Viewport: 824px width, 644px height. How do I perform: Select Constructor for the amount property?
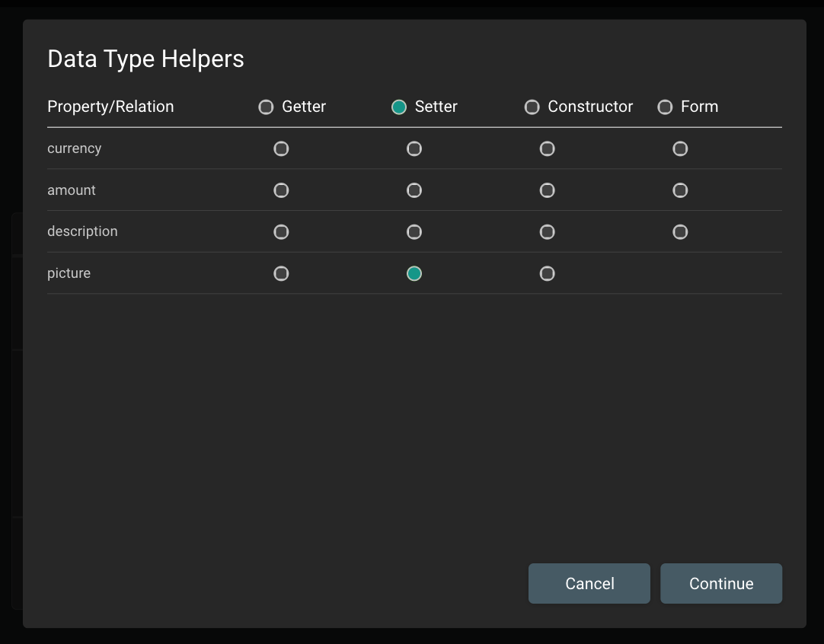547,190
